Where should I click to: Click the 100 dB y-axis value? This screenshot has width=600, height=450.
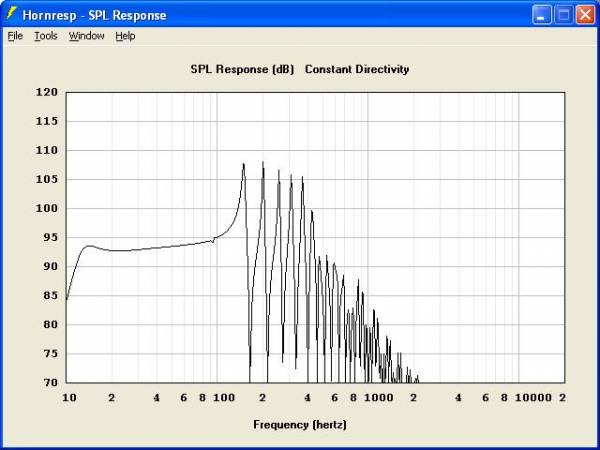point(46,208)
